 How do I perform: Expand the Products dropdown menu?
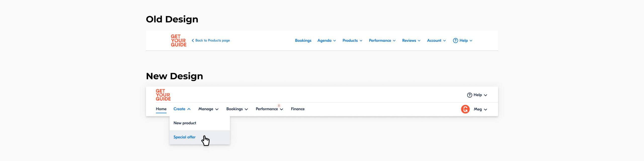(x=352, y=41)
